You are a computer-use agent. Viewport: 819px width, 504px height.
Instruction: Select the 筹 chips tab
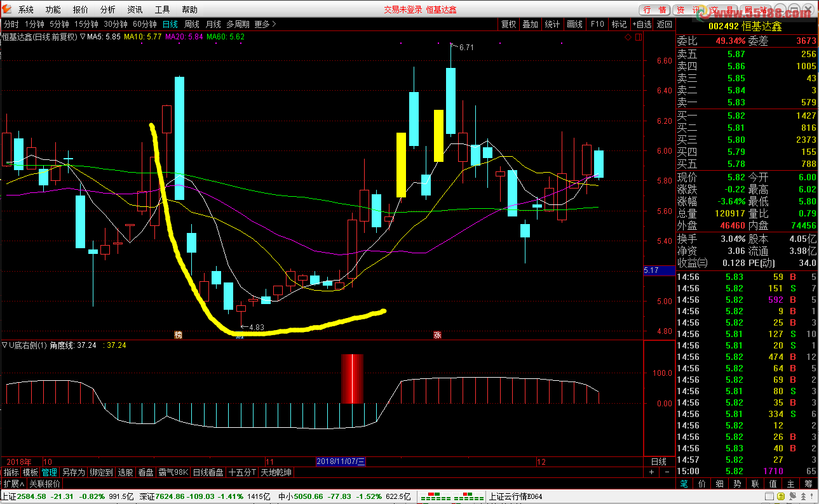point(808,484)
